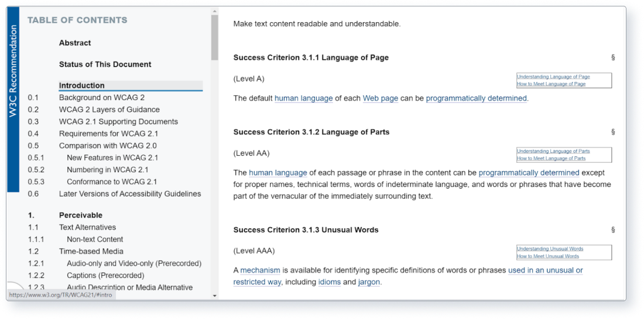This screenshot has height=319, width=644.
Task: Open 'human language' link in 3.1.1 text
Action: (x=303, y=98)
